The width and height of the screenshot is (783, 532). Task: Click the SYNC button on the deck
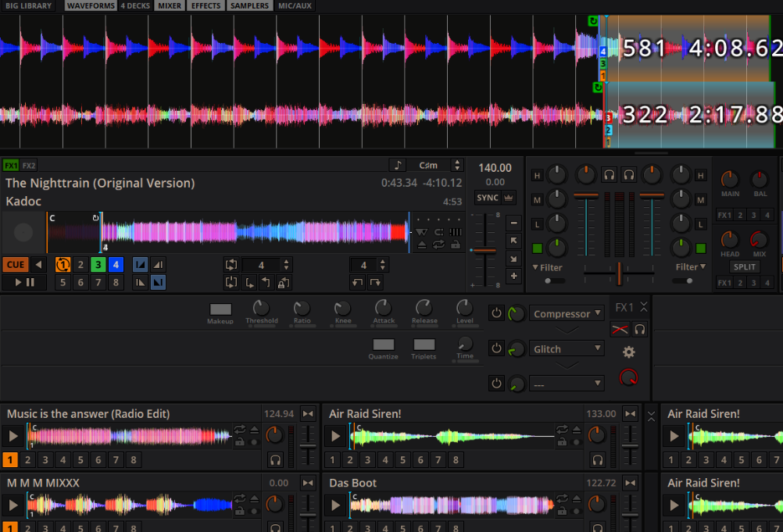pos(488,197)
